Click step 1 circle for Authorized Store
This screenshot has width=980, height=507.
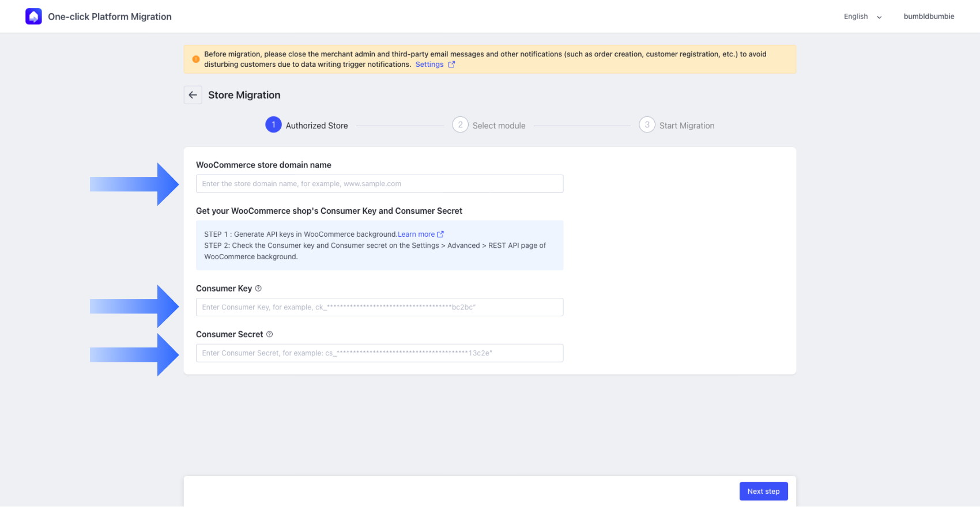coord(273,125)
